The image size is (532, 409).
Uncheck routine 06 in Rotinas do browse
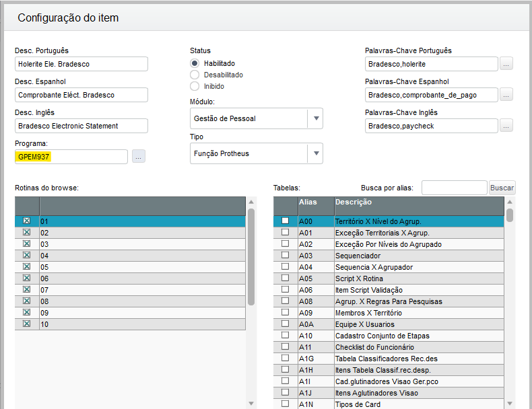point(26,278)
